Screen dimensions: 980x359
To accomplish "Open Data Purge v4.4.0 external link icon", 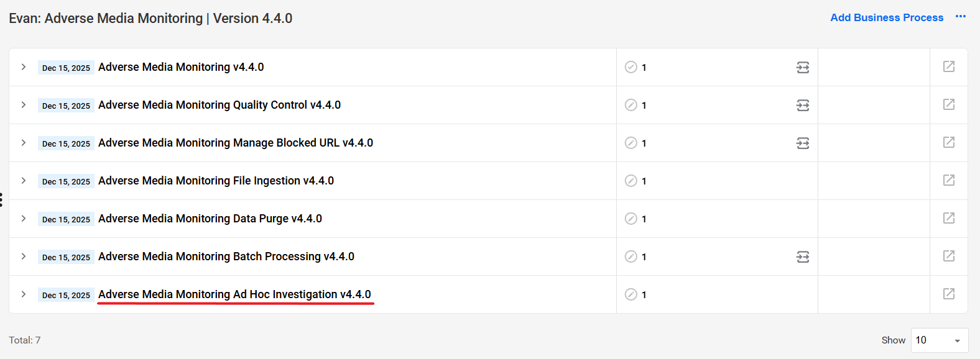I will click(x=949, y=218).
